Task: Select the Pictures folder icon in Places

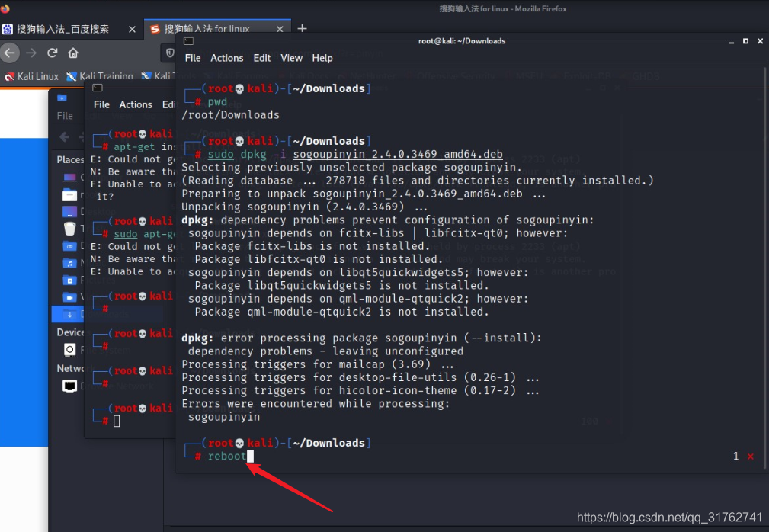Action: (x=69, y=280)
